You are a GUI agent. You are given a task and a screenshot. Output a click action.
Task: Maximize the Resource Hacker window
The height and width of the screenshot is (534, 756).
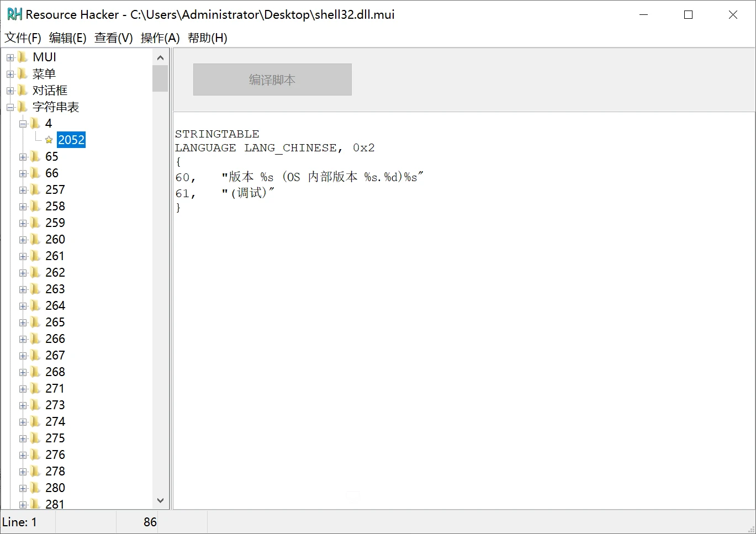(x=688, y=15)
